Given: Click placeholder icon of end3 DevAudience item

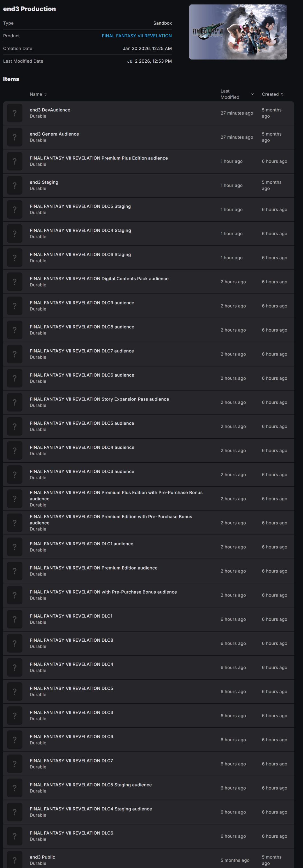Looking at the screenshot, I should 15,113.
